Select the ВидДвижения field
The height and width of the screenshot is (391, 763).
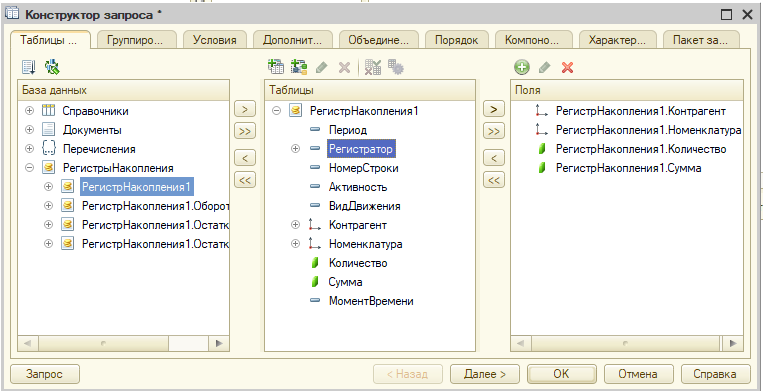point(364,206)
